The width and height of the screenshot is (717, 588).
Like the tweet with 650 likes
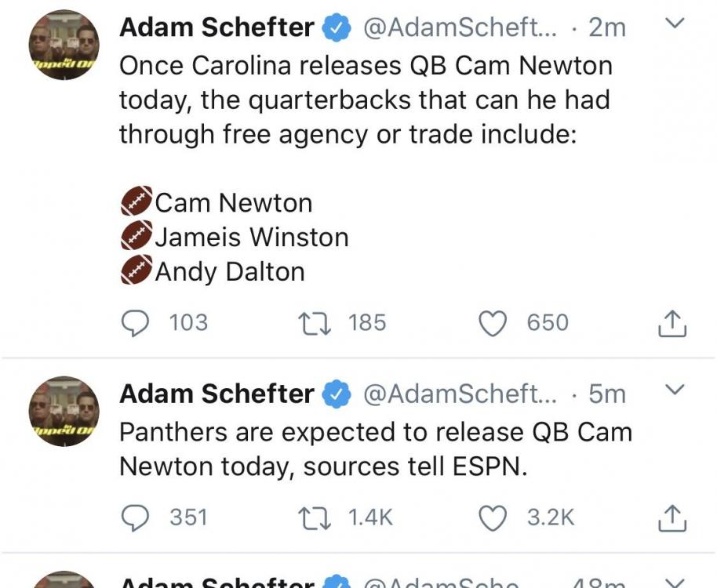coord(493,323)
